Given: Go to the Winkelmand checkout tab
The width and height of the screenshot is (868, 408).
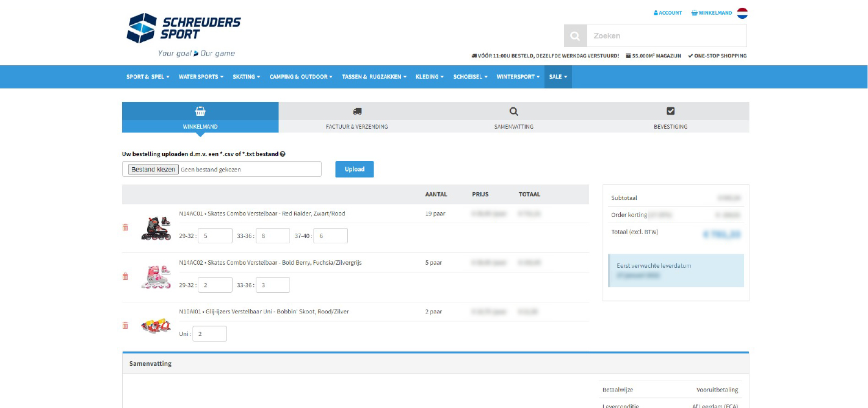Looking at the screenshot, I should pyautogui.click(x=200, y=117).
